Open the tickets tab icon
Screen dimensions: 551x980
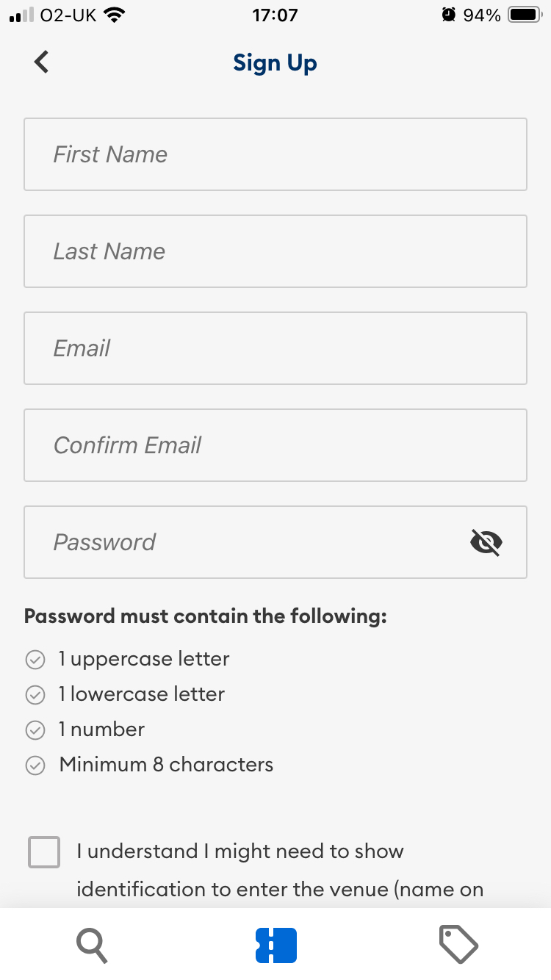click(x=275, y=945)
